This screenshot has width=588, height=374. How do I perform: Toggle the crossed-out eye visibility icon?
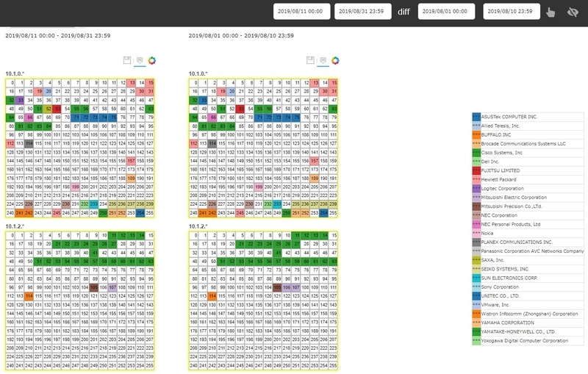tap(573, 12)
